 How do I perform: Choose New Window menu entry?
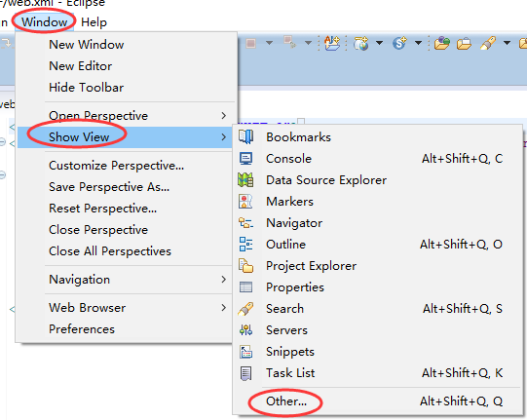[87, 45]
